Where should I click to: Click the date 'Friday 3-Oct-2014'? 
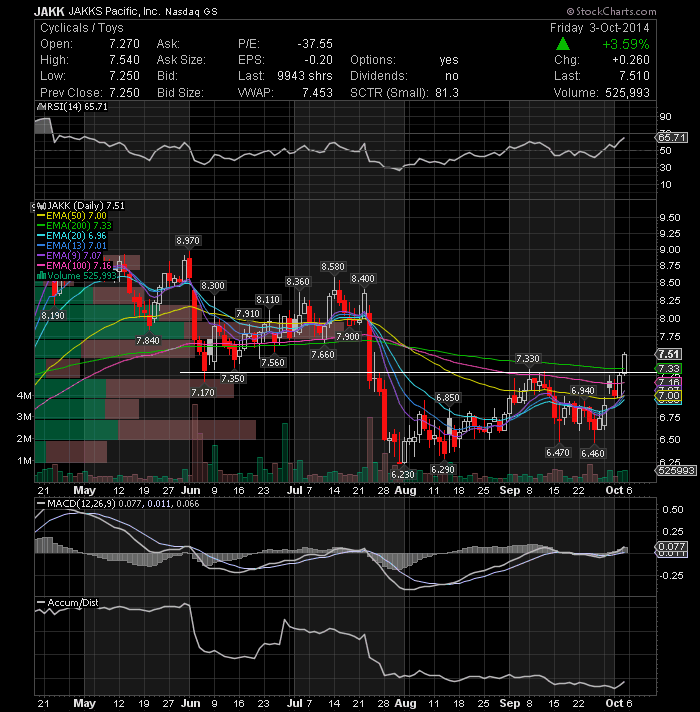click(x=599, y=28)
